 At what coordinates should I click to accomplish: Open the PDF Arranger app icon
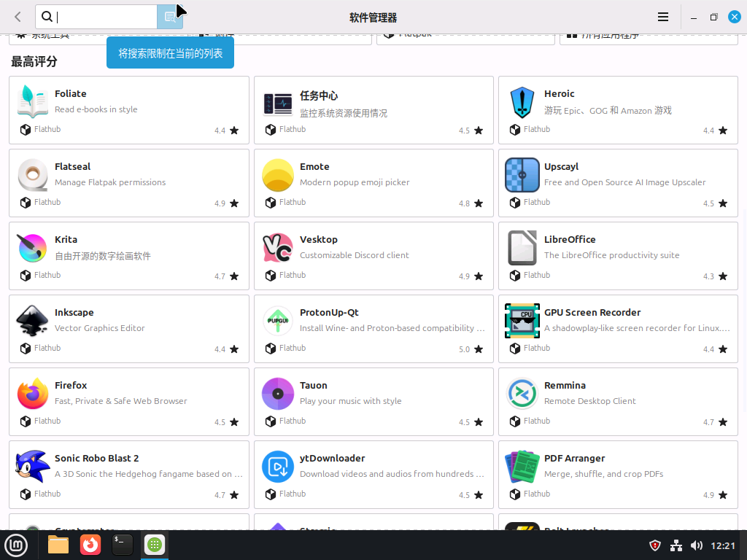pos(522,466)
